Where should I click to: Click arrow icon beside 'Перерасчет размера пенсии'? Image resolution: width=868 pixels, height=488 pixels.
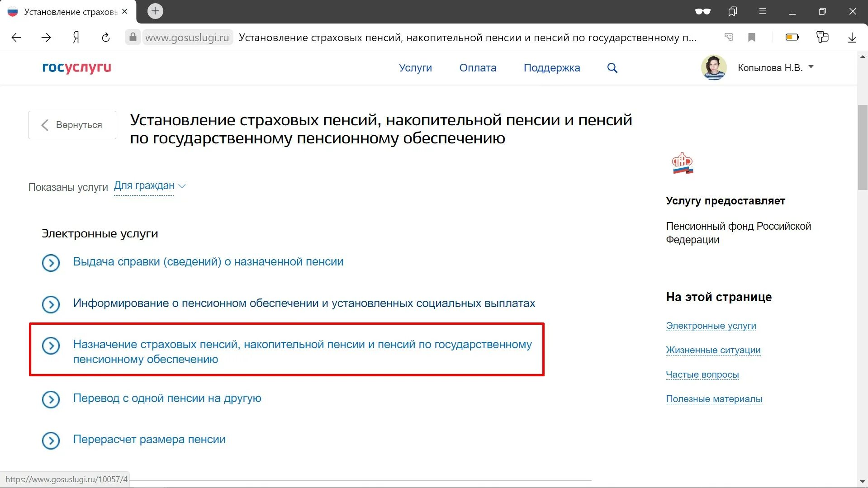51,441
